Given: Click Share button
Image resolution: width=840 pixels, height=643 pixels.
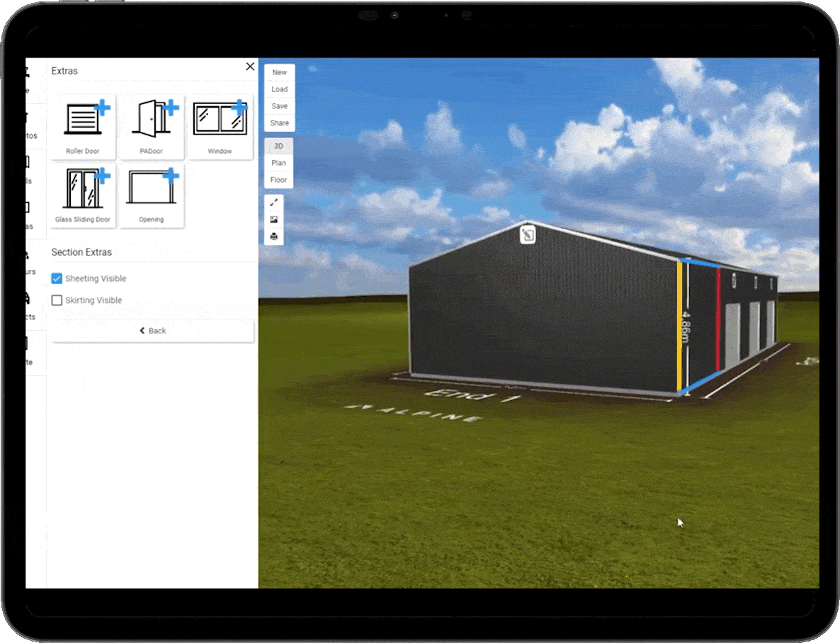Looking at the screenshot, I should pyautogui.click(x=280, y=123).
